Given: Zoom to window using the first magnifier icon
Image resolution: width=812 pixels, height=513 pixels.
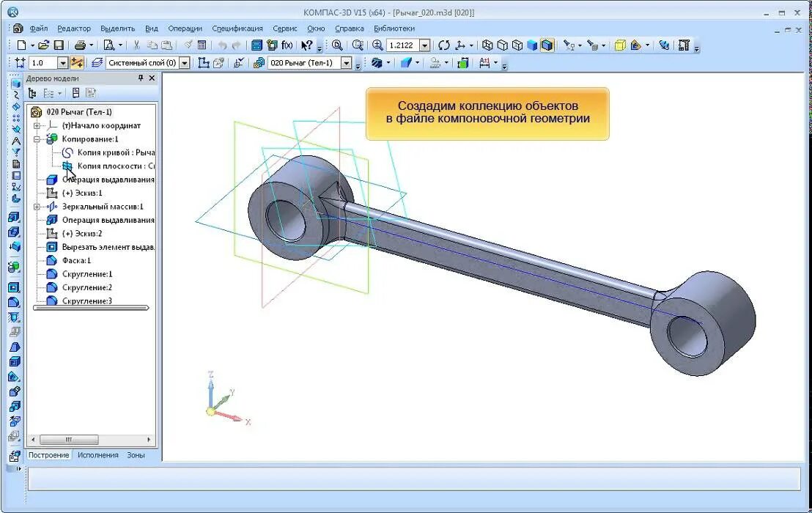Looking at the screenshot, I should coord(337,45).
